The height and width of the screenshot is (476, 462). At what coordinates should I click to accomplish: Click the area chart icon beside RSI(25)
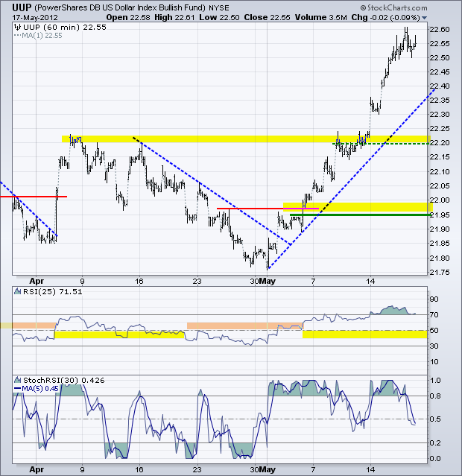(x=18, y=292)
